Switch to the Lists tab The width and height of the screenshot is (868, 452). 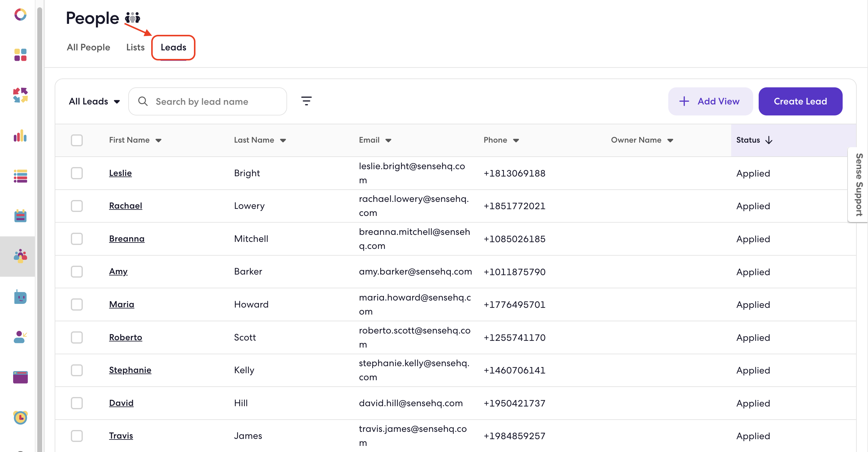tap(136, 47)
